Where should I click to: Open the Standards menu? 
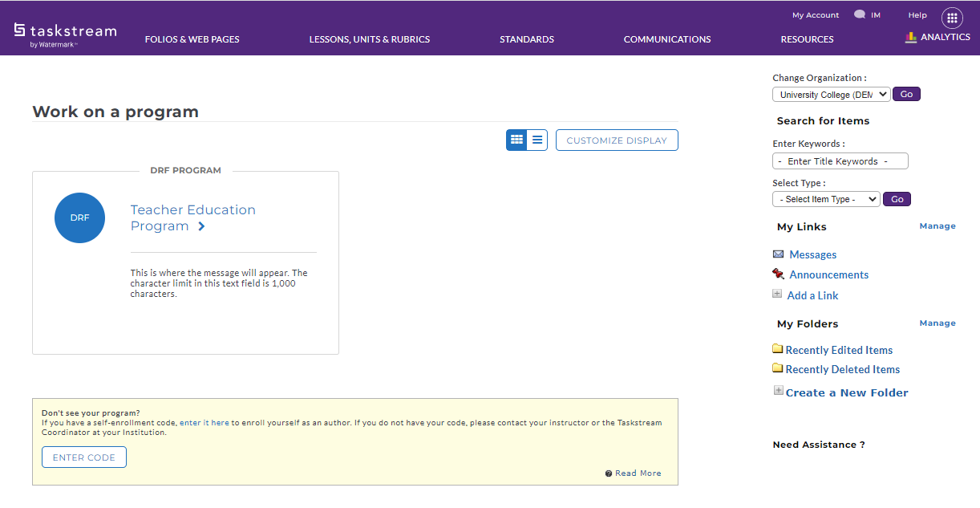tap(527, 39)
